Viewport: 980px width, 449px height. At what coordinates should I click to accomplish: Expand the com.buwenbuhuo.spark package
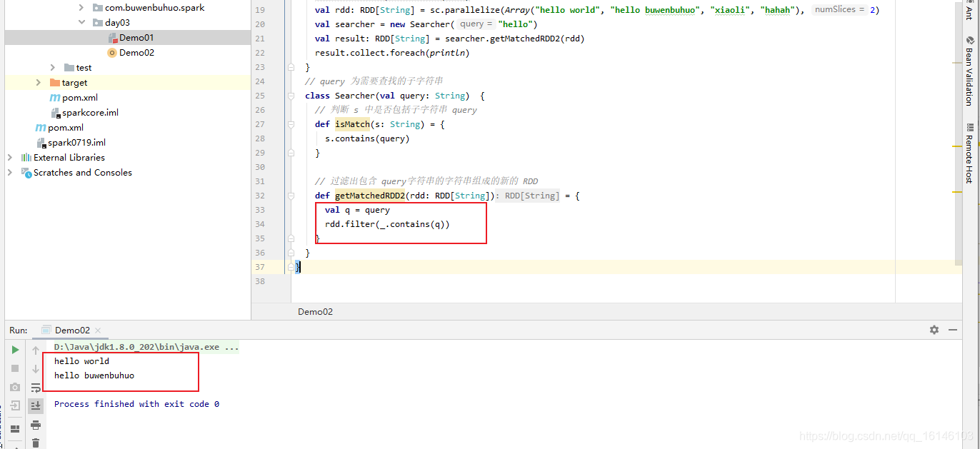pyautogui.click(x=83, y=7)
